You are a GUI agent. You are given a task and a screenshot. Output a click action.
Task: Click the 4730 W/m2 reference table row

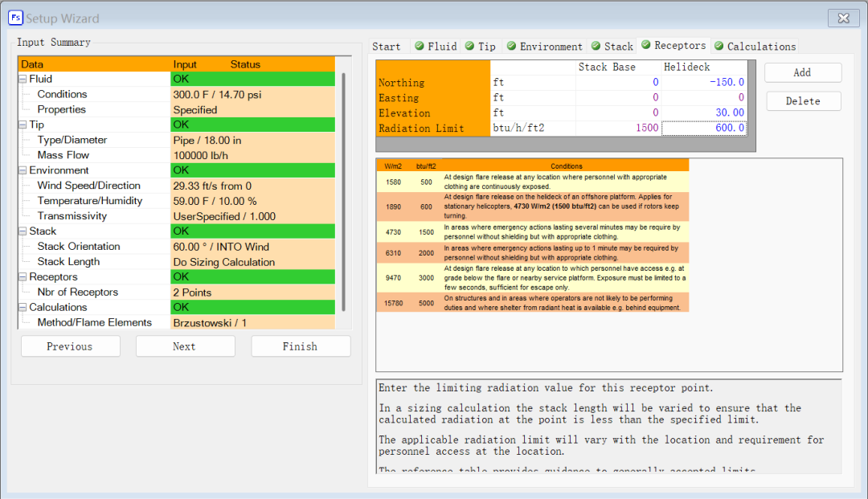click(533, 231)
